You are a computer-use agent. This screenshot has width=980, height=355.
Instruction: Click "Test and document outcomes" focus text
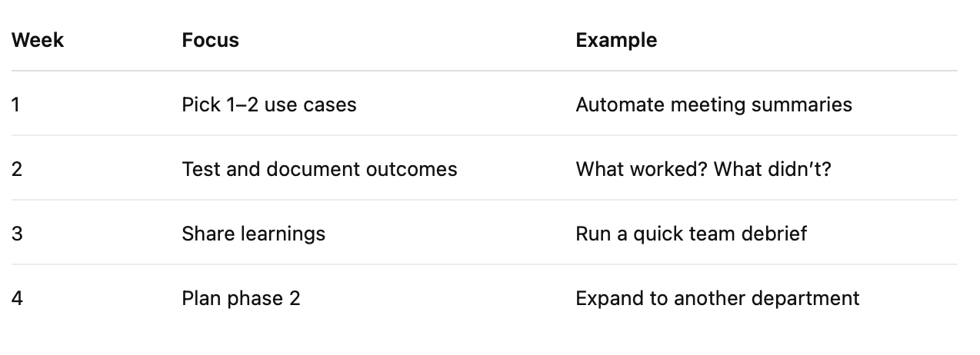(x=319, y=169)
